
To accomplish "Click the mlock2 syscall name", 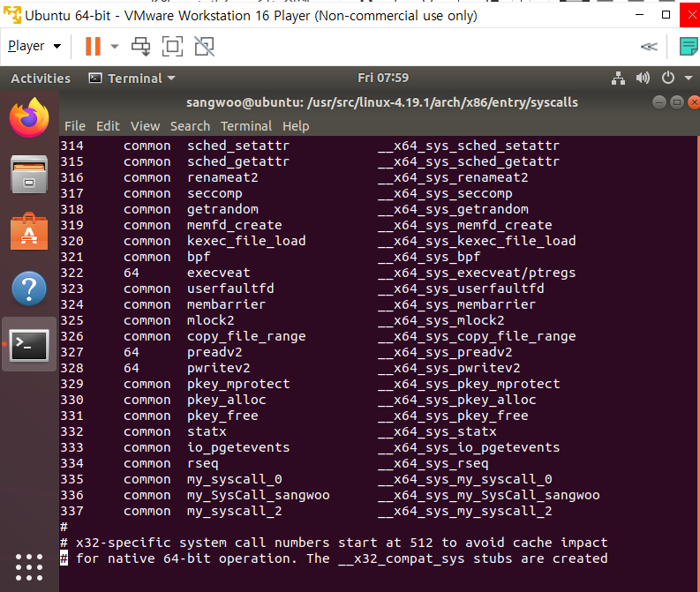I will tap(210, 320).
